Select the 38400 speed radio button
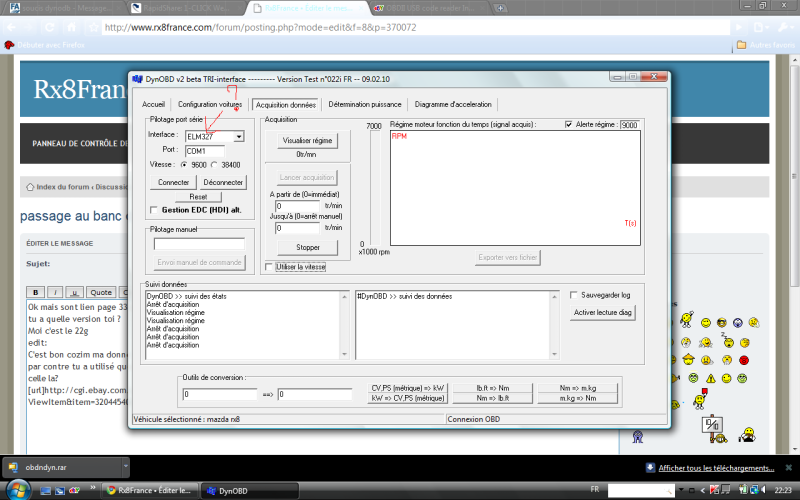 click(x=213, y=164)
